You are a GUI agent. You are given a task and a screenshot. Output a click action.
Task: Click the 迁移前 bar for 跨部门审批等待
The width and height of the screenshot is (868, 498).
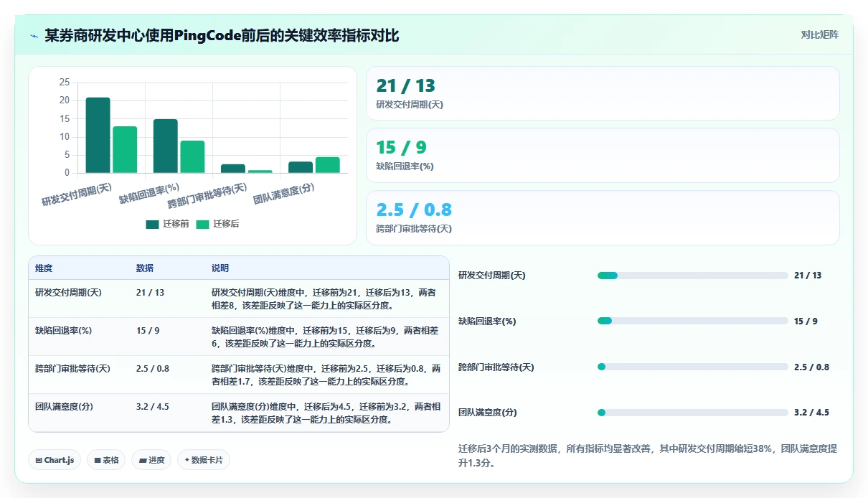pos(233,169)
